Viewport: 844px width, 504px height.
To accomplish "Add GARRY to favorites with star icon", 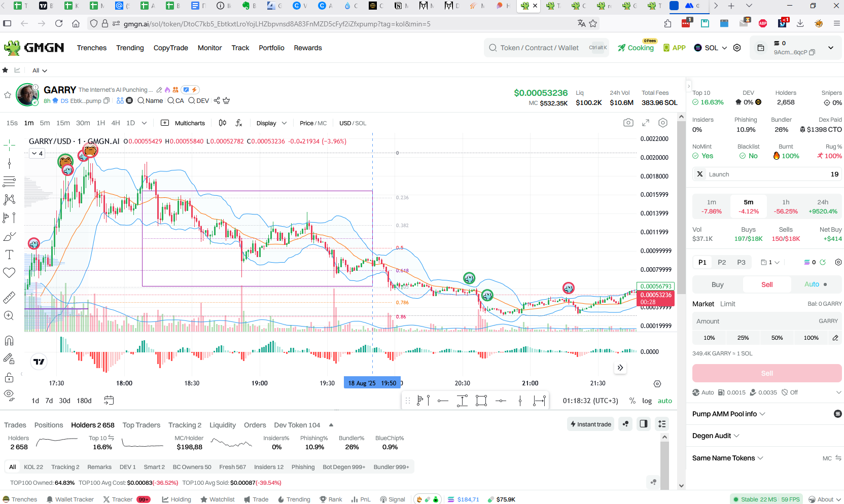I will point(8,95).
